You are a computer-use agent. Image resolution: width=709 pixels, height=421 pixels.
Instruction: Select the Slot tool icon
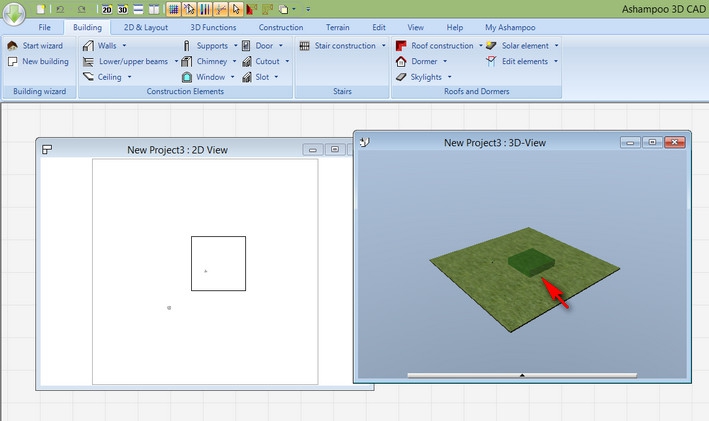click(246, 77)
